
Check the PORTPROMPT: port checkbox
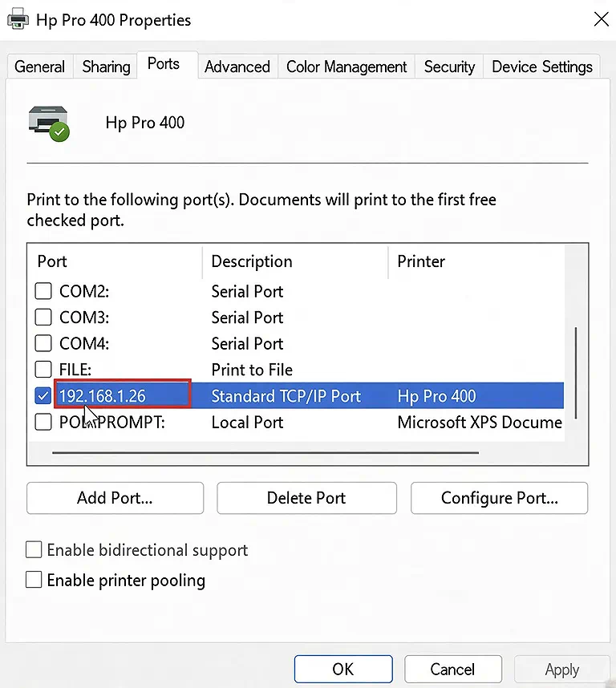pyautogui.click(x=43, y=422)
